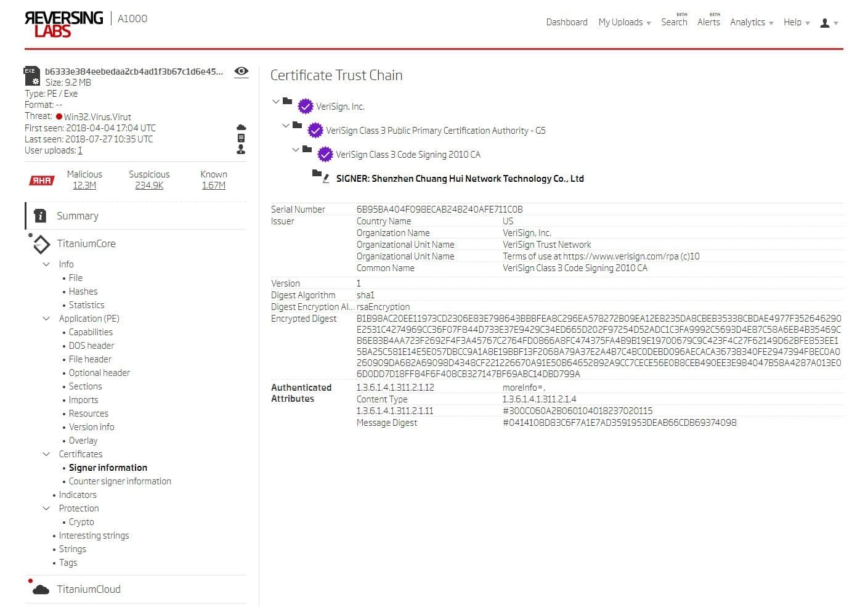Click the EXE file type icon

31,76
